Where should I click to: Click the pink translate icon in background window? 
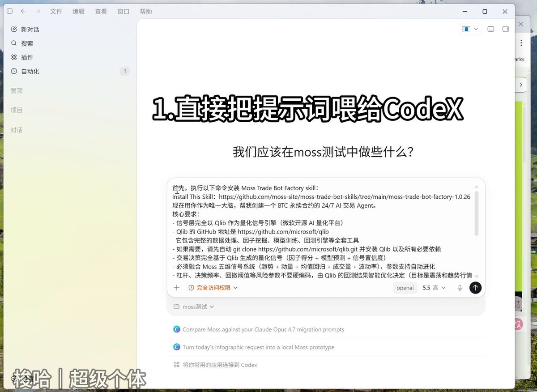click(518, 324)
